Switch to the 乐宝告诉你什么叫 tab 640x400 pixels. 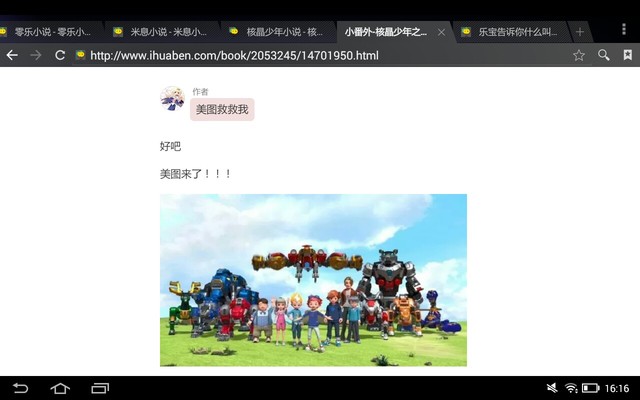(x=510, y=32)
